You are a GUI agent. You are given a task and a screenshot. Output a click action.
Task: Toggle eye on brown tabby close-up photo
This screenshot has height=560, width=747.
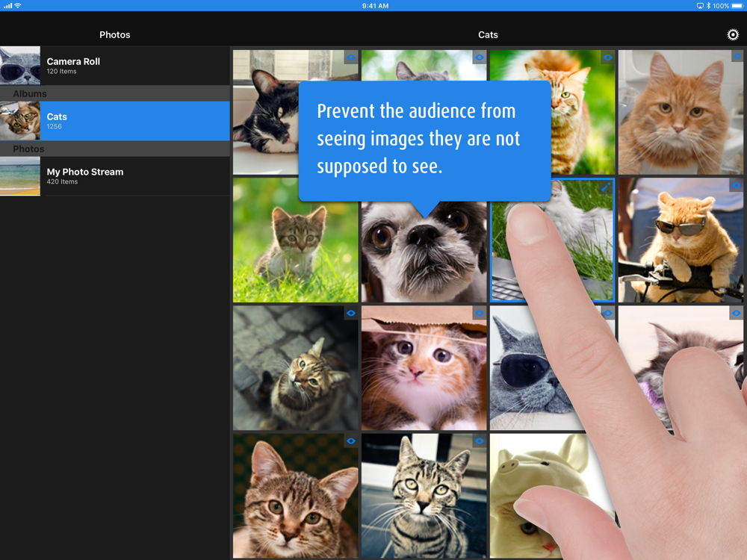pyautogui.click(x=351, y=441)
